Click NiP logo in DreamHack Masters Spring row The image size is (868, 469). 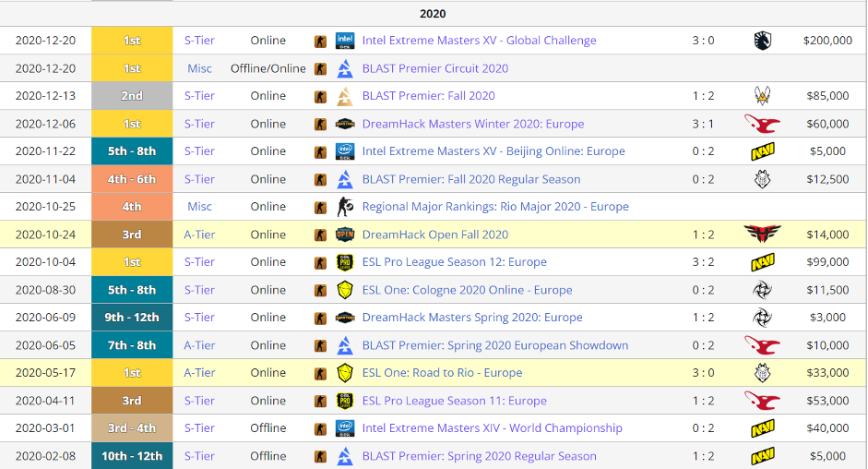pos(762,318)
